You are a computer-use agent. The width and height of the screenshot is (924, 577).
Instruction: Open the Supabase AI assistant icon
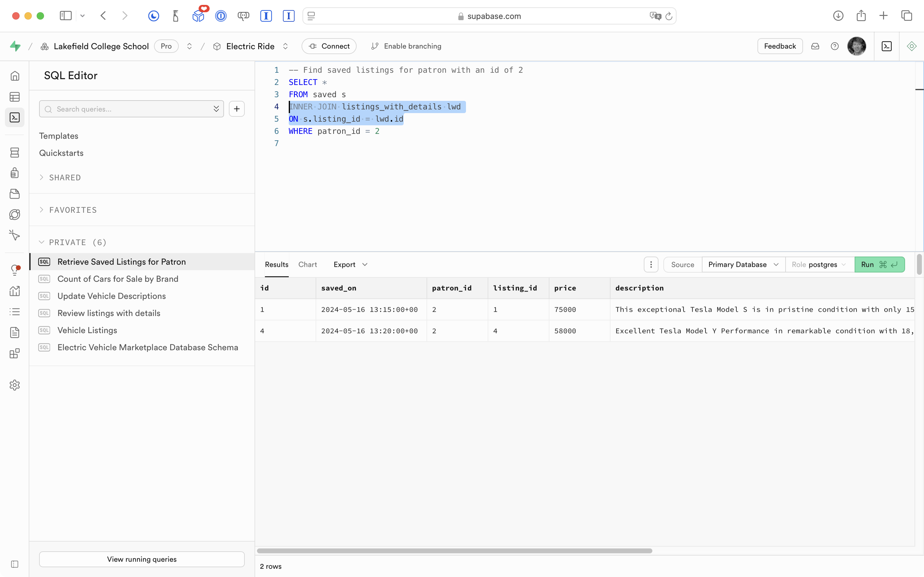pos(911,46)
